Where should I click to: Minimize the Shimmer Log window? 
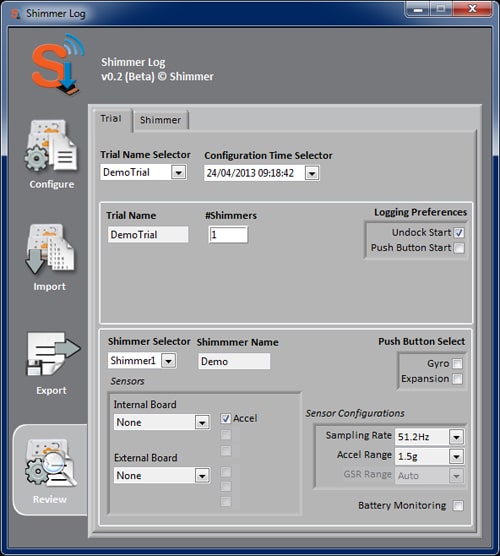tap(418, 9)
